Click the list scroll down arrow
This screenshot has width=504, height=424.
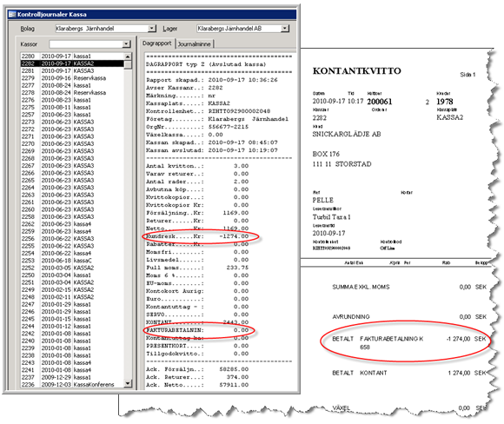pos(128,383)
